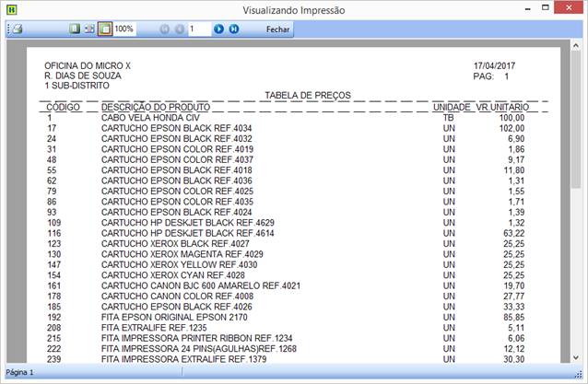
Task: Go to the previous page
Action: (x=179, y=29)
